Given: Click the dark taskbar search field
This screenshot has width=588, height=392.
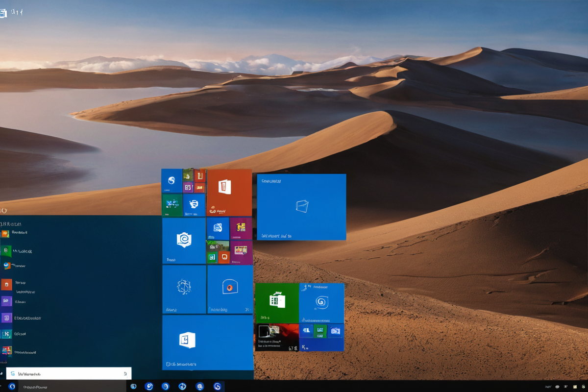Looking at the screenshot, I should coord(72,387).
